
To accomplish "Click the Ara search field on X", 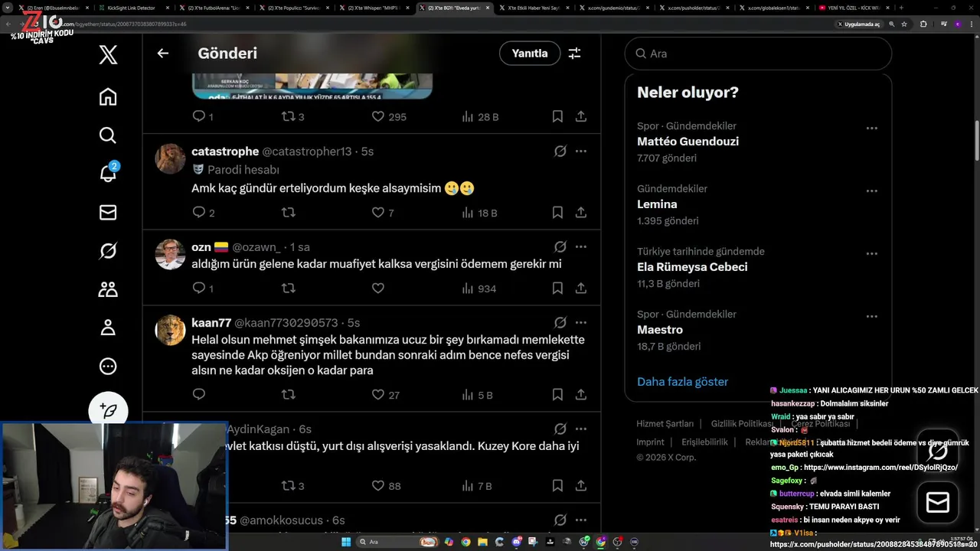I will (758, 54).
